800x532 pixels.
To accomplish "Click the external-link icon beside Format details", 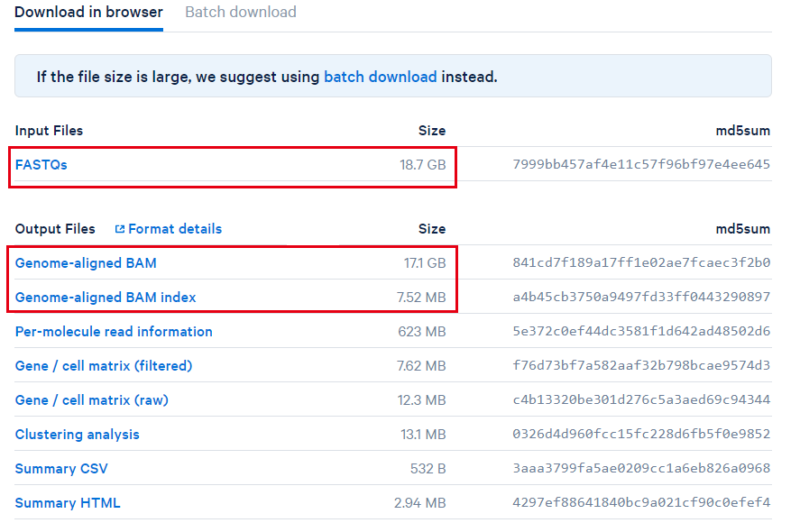I will point(120,229).
